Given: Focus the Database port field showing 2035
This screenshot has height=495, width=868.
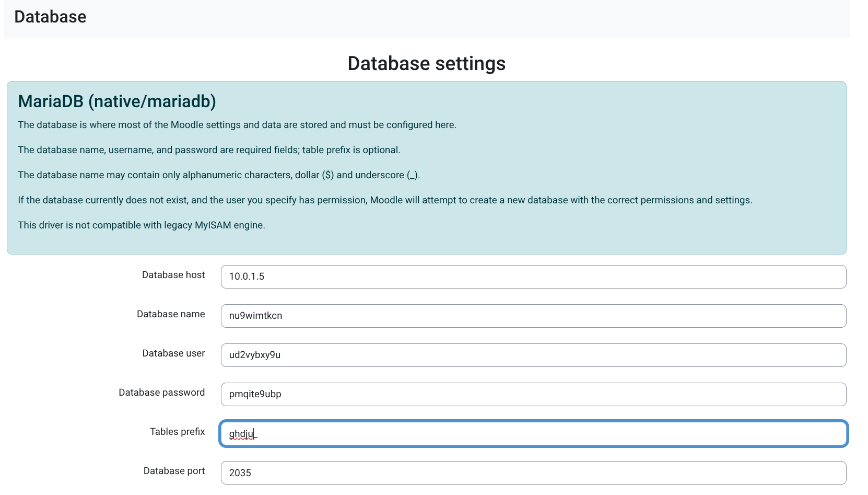Looking at the screenshot, I should [533, 473].
